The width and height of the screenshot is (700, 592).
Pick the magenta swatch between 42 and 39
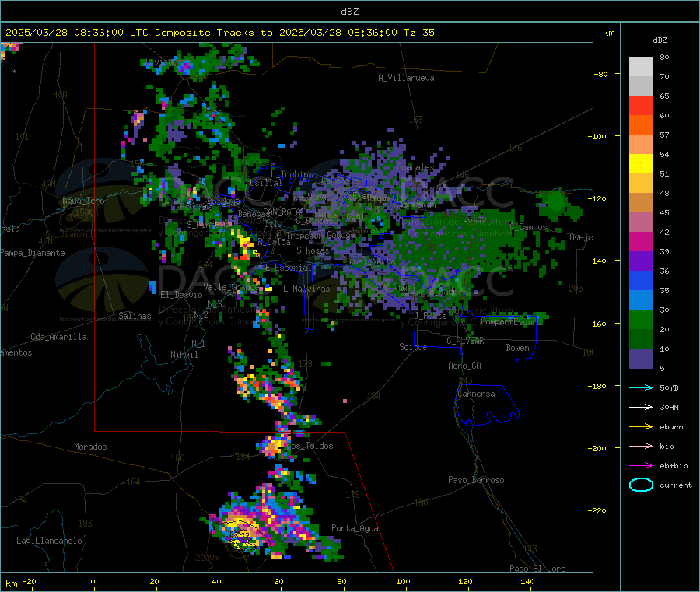tap(641, 241)
